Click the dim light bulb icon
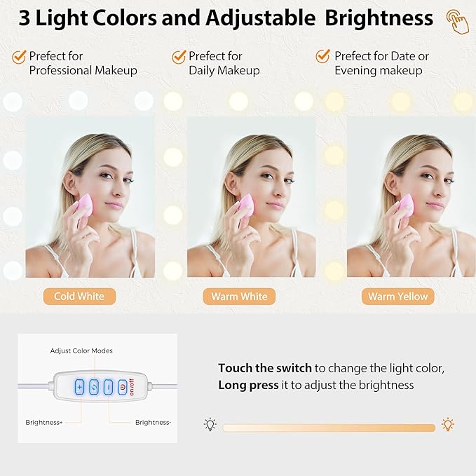 [x=210, y=424]
